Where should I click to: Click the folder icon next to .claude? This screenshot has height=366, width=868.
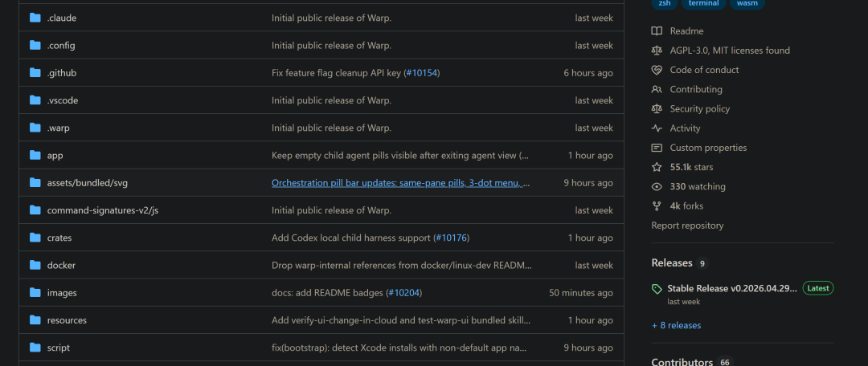click(35, 18)
